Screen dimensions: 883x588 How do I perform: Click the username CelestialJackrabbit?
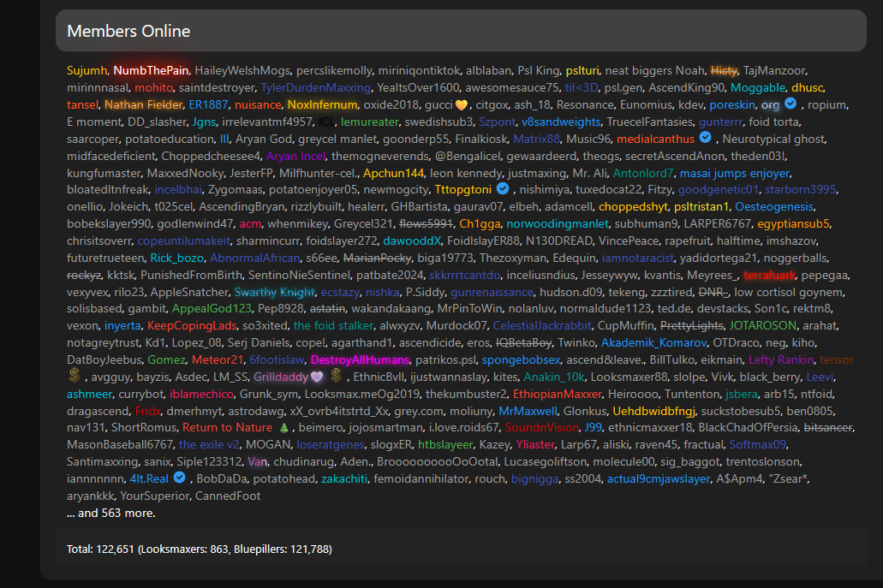coord(541,325)
